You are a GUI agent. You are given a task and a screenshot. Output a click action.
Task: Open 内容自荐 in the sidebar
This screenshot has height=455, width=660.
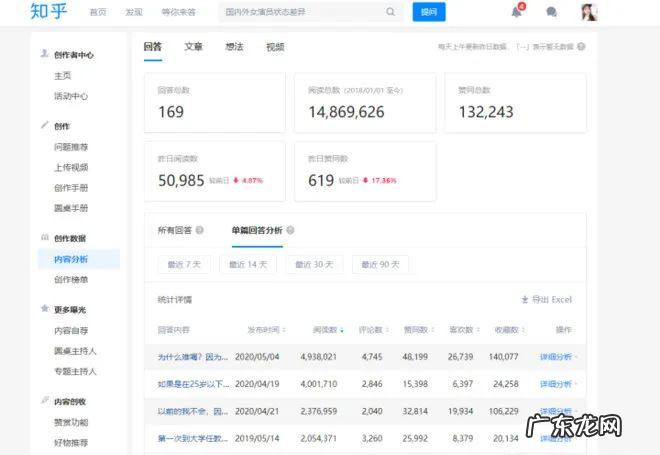click(x=71, y=330)
